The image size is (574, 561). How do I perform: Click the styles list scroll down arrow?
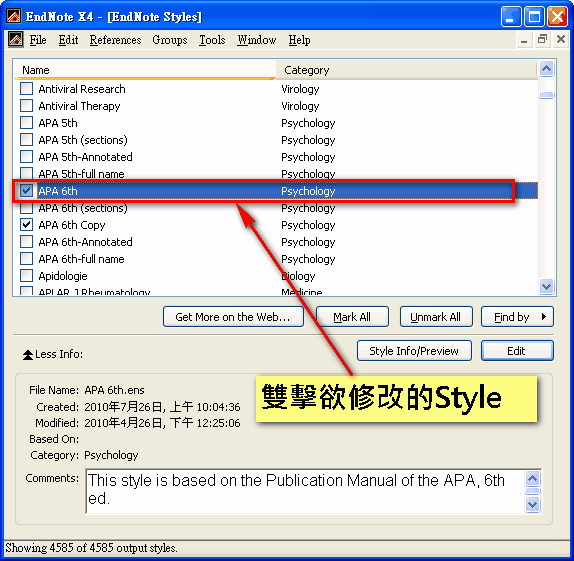tap(547, 286)
